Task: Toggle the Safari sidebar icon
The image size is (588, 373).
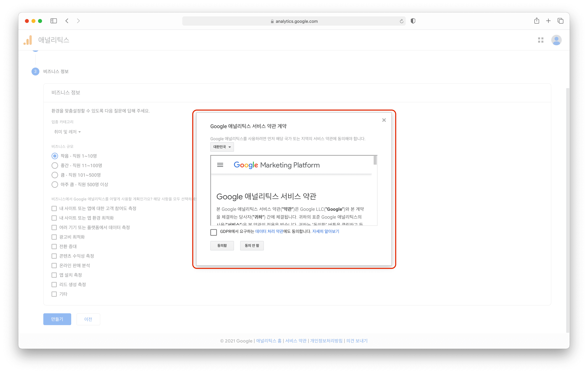Action: pos(54,21)
